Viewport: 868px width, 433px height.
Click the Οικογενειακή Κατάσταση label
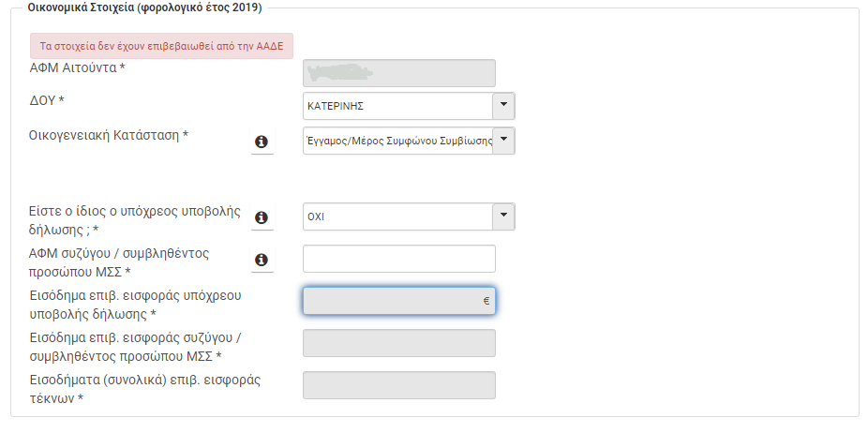(x=109, y=135)
